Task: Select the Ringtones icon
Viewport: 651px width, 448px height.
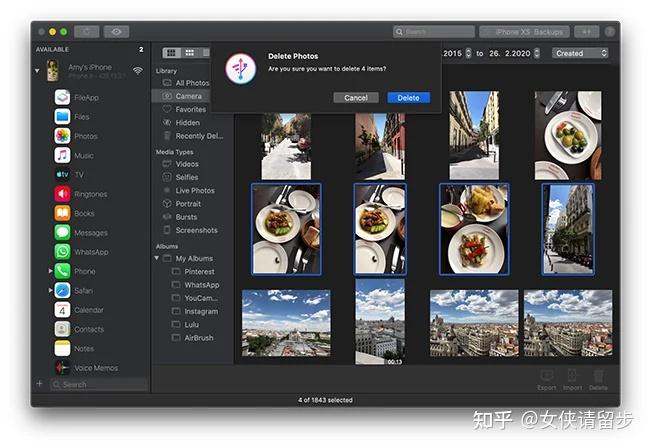Action: click(x=62, y=194)
